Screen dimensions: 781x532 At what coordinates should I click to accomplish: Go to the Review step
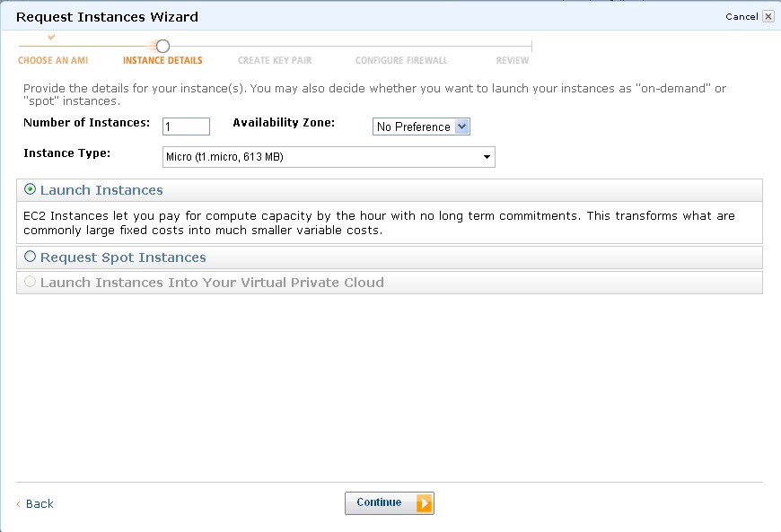tap(513, 61)
